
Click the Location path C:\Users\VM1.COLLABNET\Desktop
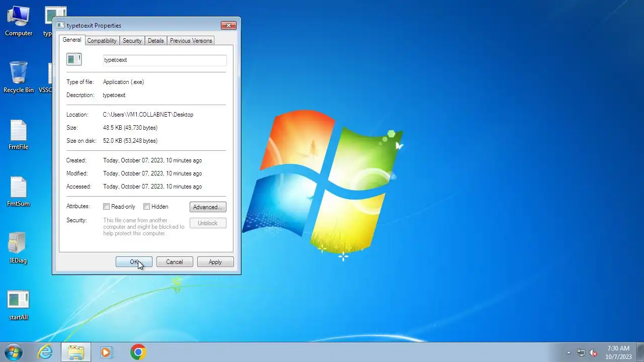click(x=148, y=115)
